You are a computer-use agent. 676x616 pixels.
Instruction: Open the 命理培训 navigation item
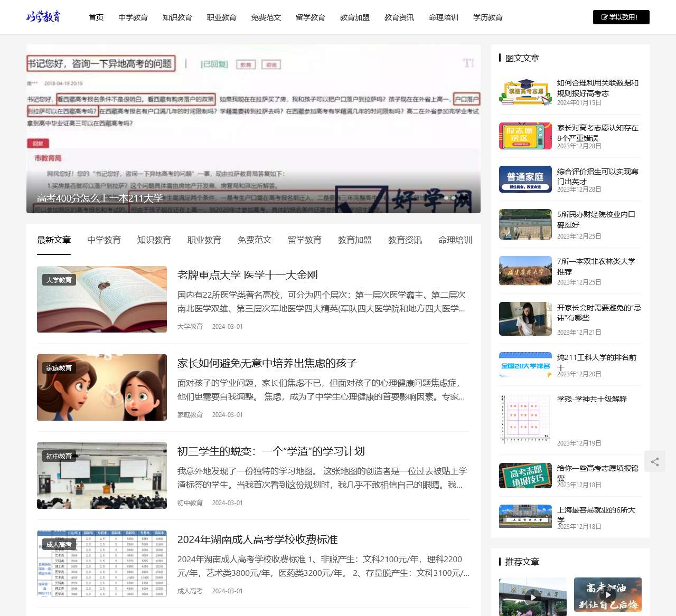click(444, 17)
